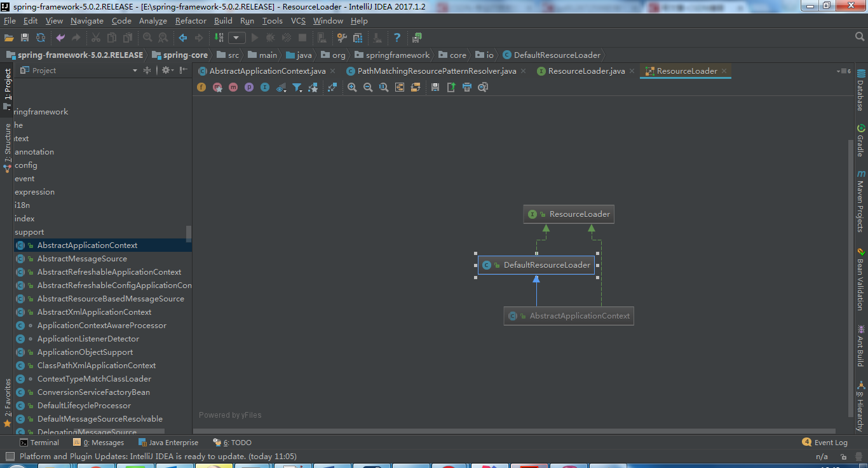Select the AbstractApplicationContext node in the diagram

click(569, 316)
